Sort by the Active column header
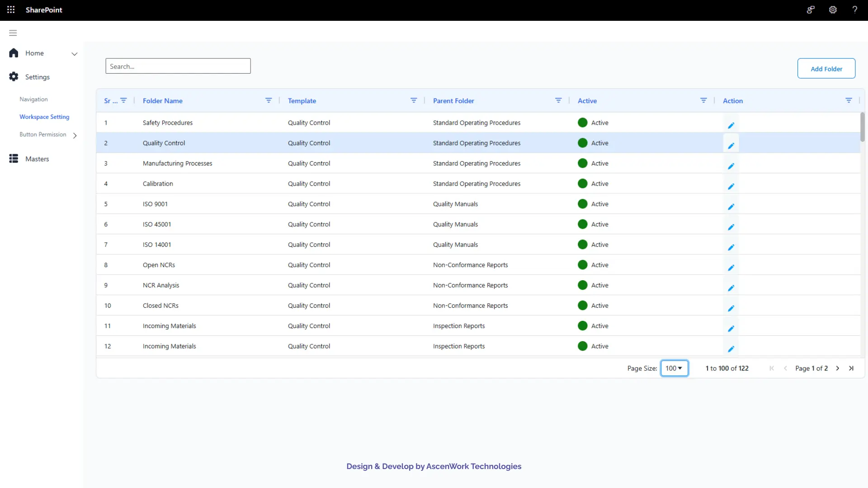 tap(587, 101)
